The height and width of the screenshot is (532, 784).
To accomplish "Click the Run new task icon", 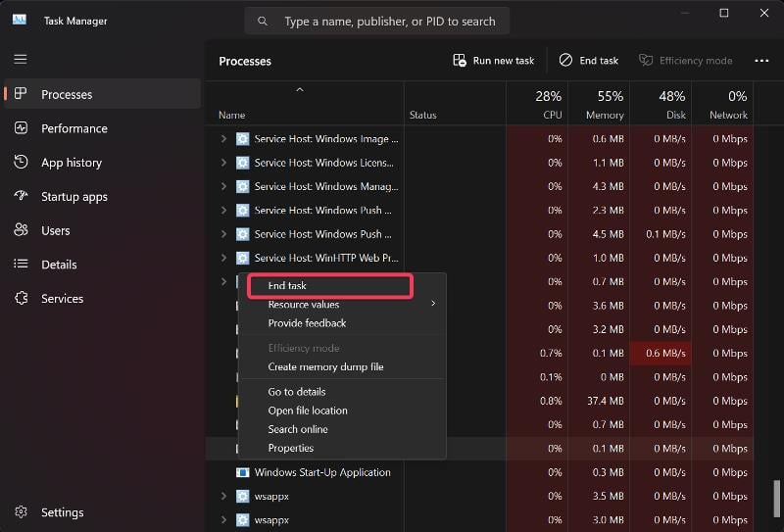I will (460, 61).
